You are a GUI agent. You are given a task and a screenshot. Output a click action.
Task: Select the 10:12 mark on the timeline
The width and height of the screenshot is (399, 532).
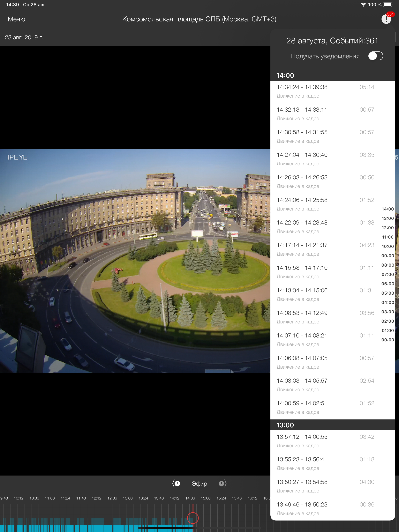point(19,498)
